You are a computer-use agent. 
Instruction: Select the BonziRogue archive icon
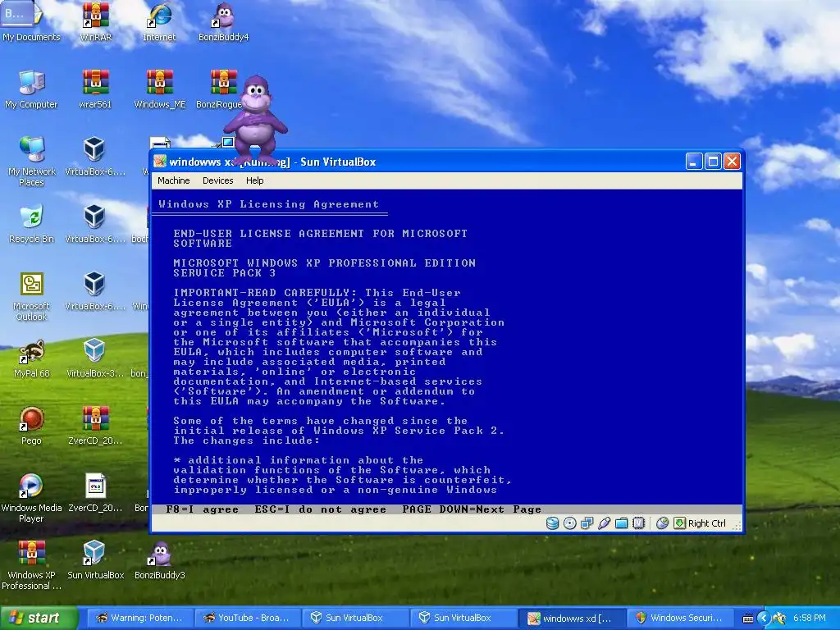[x=220, y=89]
